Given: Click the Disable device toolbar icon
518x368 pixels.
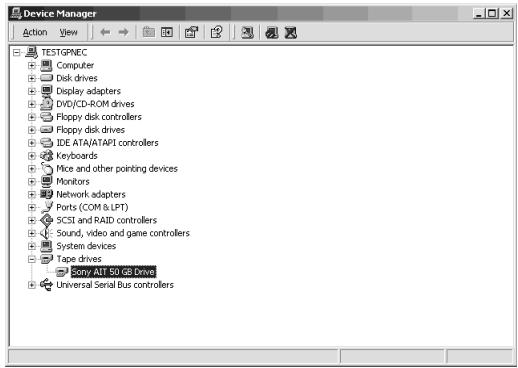Looking at the screenshot, I should tap(272, 33).
